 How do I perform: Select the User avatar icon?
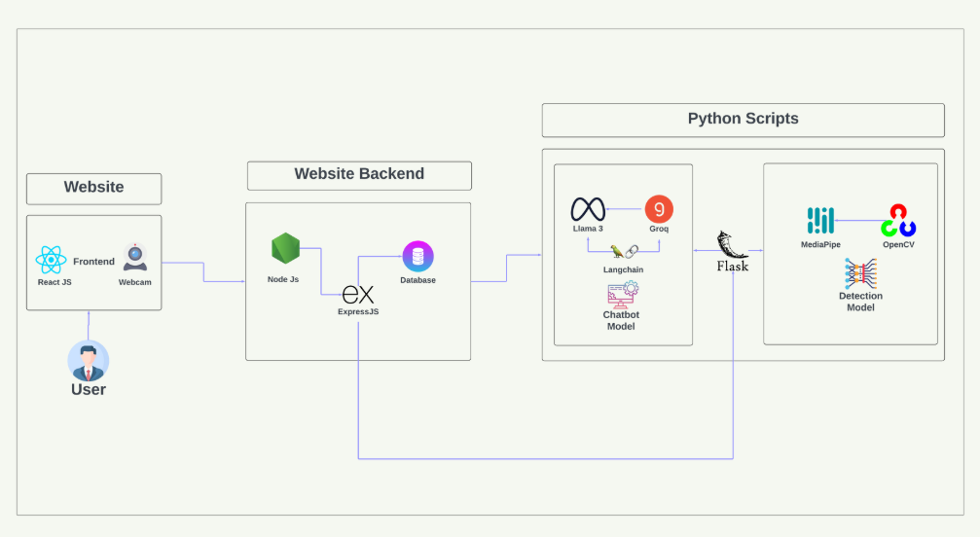(89, 361)
